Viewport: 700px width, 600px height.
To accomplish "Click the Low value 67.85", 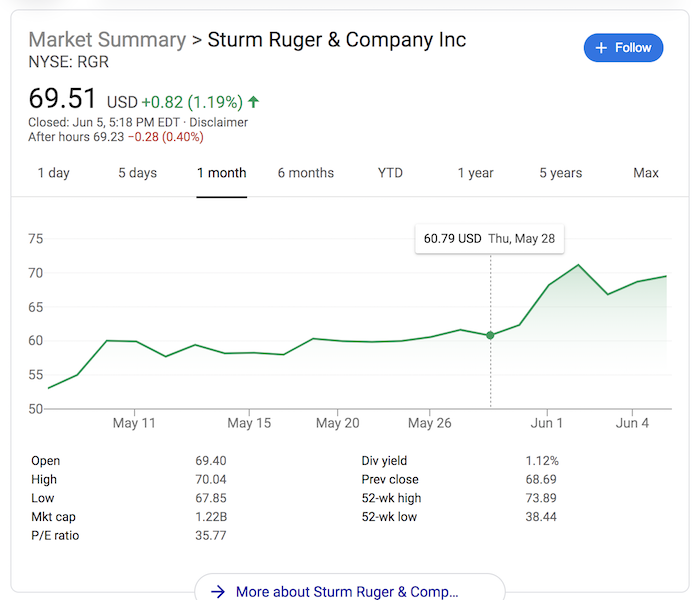I will click(x=211, y=498).
